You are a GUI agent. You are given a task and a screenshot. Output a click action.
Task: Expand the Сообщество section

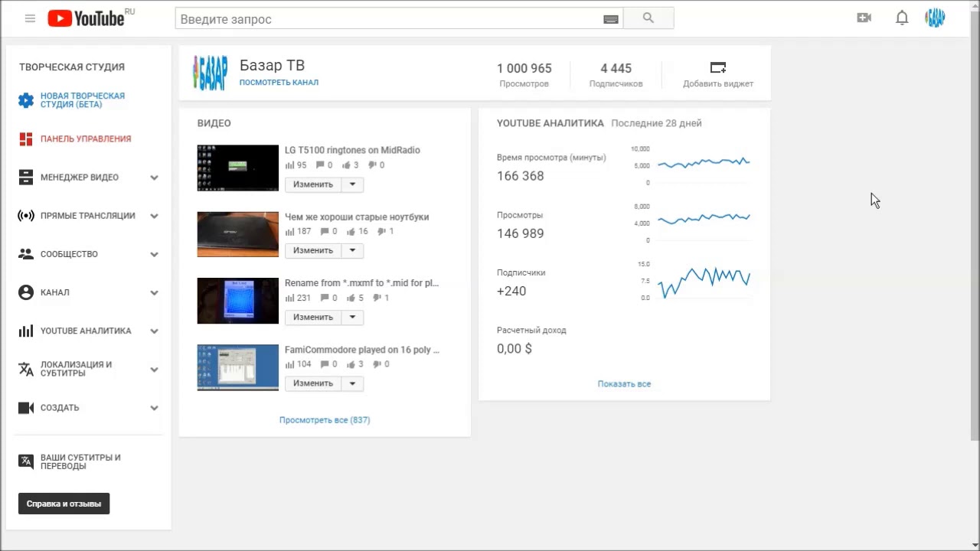tap(154, 254)
